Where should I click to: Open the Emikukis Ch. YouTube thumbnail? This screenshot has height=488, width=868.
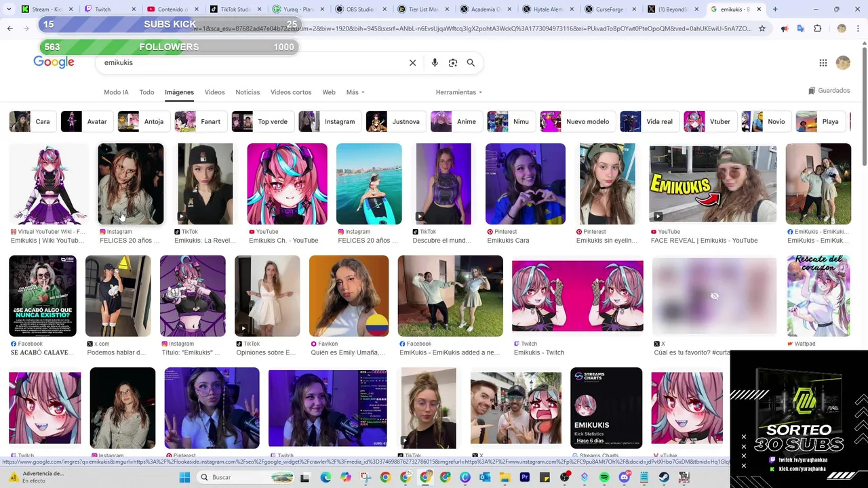coord(287,184)
